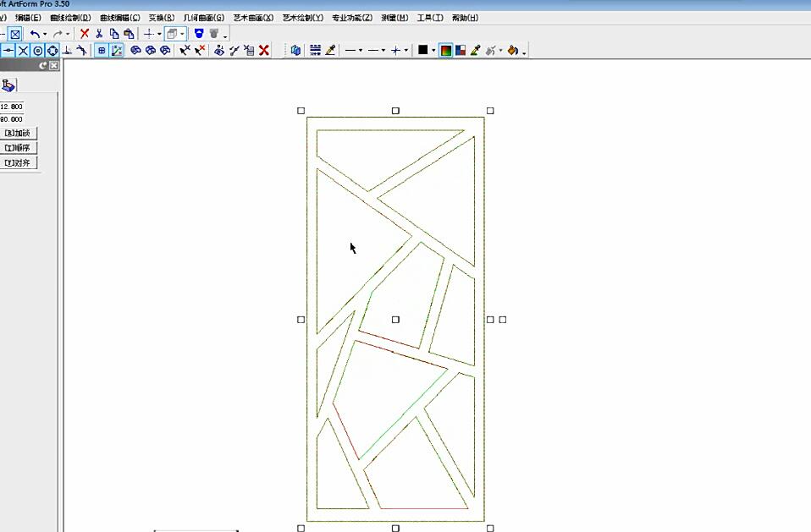Open the 艺术曲面(X) menu

click(253, 18)
